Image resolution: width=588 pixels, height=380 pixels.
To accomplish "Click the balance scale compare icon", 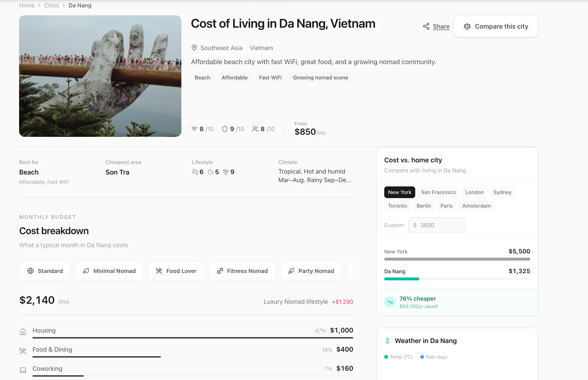I will [x=467, y=26].
